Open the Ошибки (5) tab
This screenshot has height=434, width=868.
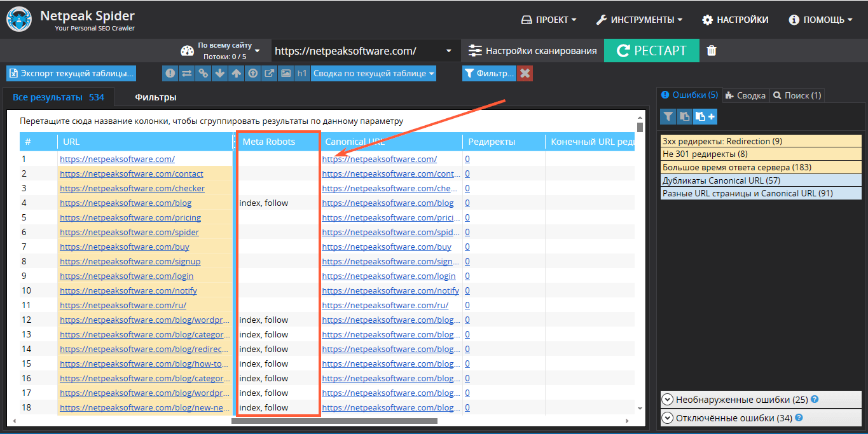click(689, 95)
